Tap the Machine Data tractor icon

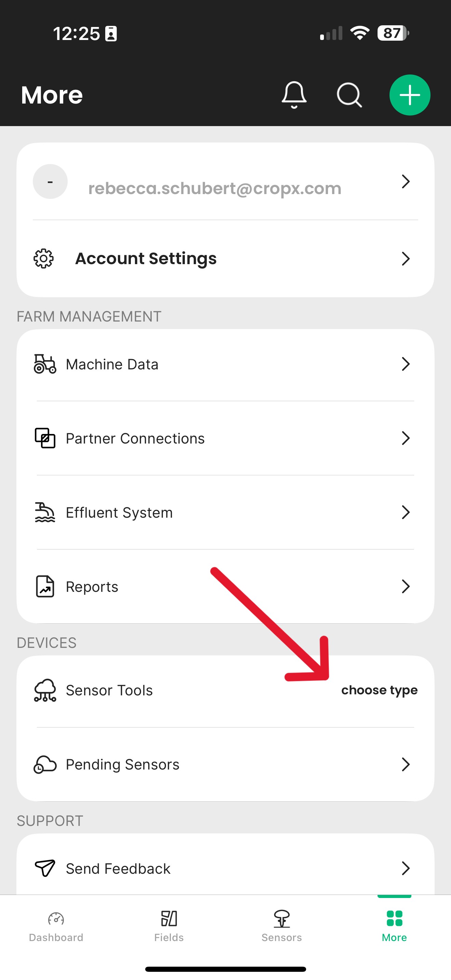pos(45,364)
